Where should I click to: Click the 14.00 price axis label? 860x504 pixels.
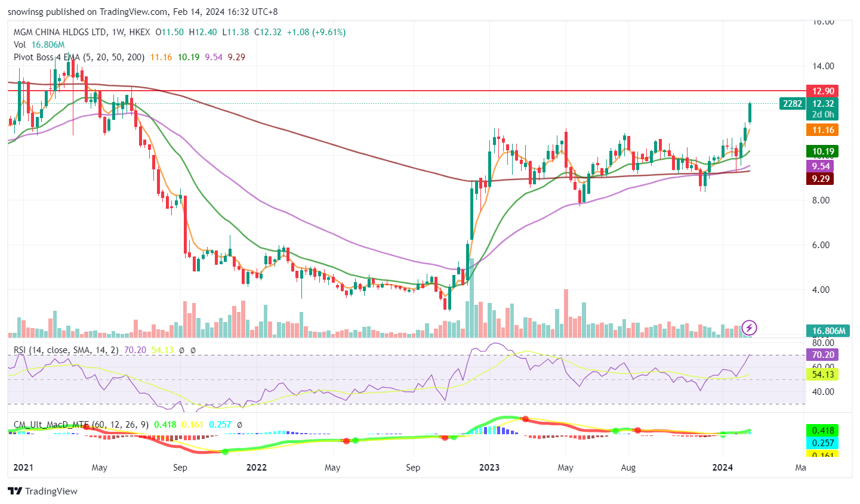click(822, 66)
